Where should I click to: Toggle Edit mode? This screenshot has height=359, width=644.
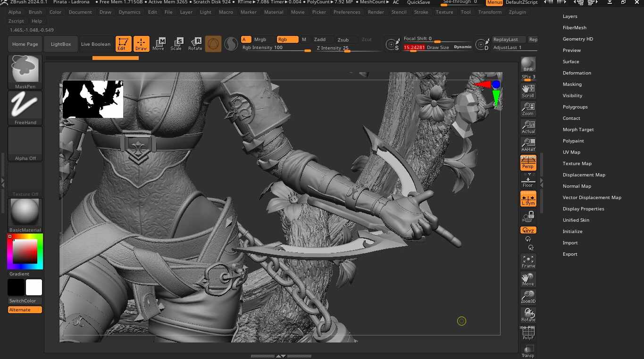[123, 44]
